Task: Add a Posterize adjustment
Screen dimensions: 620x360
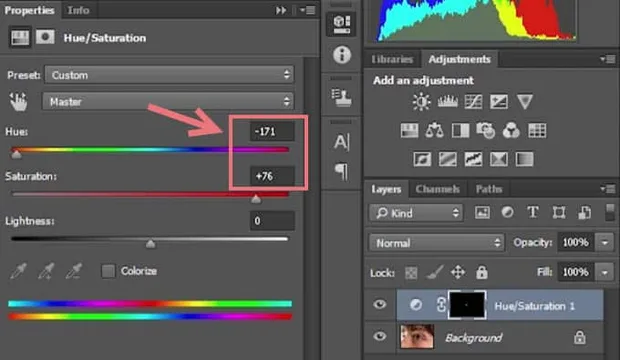Action: click(x=448, y=159)
